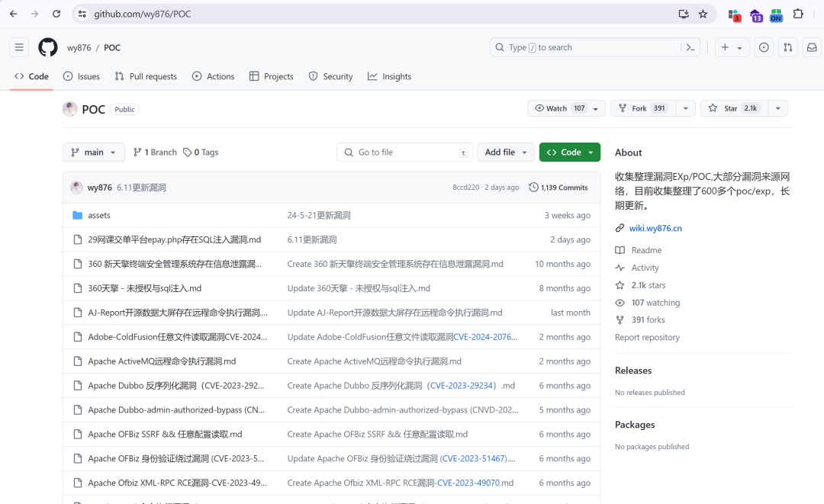Image resolution: width=824 pixels, height=504 pixels.
Task: Click Report repository link
Action: (x=647, y=337)
